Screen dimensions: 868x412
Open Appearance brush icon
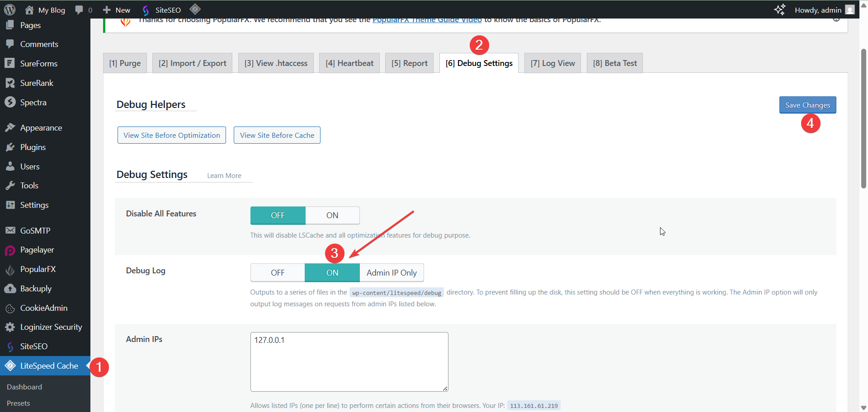pos(10,128)
